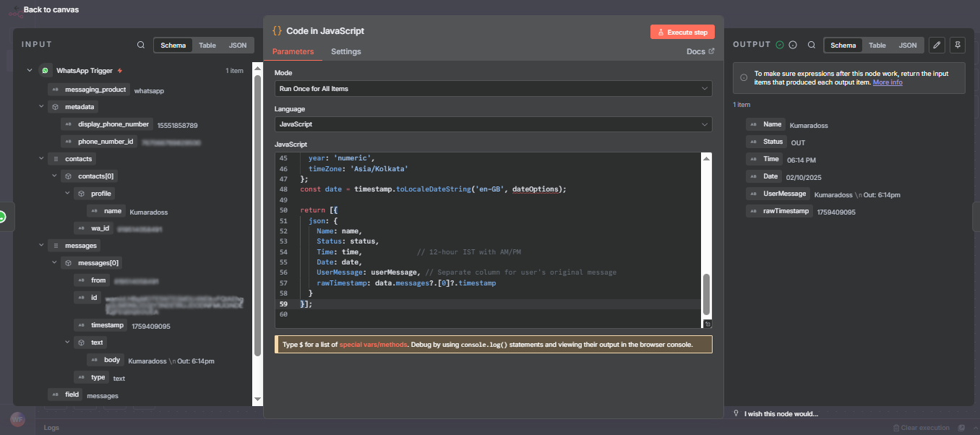Click the green success icon in Output header

click(781, 44)
